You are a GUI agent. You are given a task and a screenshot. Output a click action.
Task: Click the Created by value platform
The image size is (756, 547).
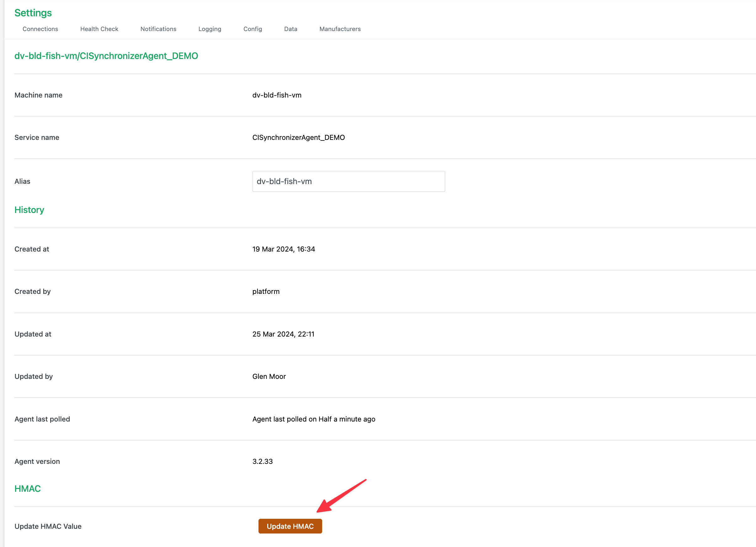[x=266, y=291]
